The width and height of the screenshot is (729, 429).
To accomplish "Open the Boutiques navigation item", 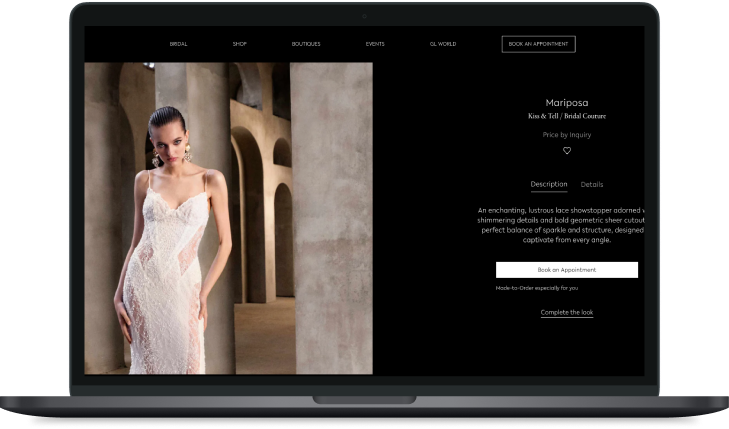I will pos(306,44).
